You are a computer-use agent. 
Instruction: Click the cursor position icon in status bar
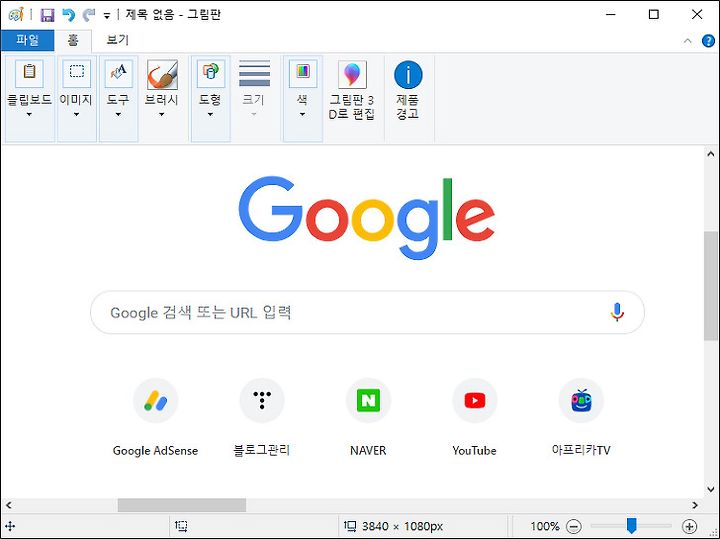tap(10, 526)
